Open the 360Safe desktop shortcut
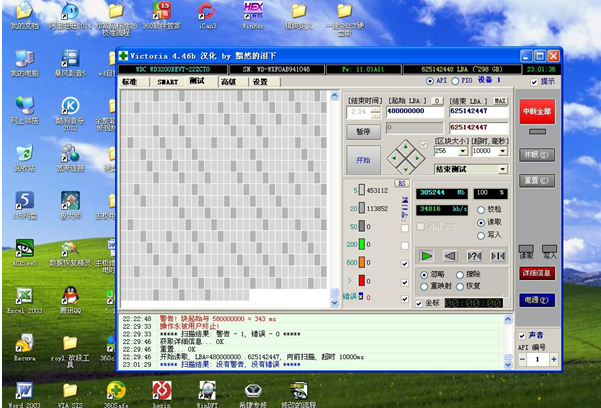This screenshot has width=601, height=408. 116,395
